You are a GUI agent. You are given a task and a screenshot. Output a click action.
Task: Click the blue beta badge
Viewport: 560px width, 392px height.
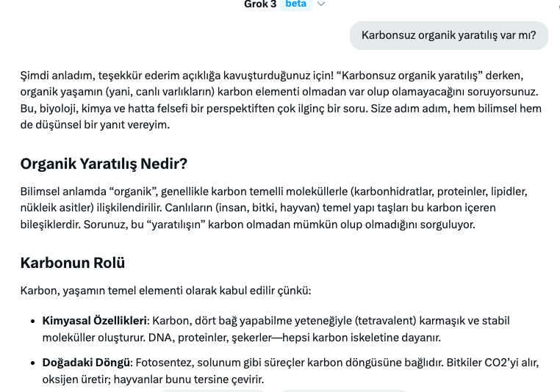click(x=296, y=4)
